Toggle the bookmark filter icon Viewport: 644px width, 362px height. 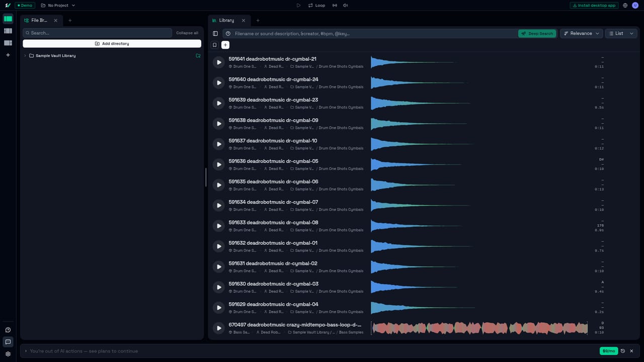(215, 45)
